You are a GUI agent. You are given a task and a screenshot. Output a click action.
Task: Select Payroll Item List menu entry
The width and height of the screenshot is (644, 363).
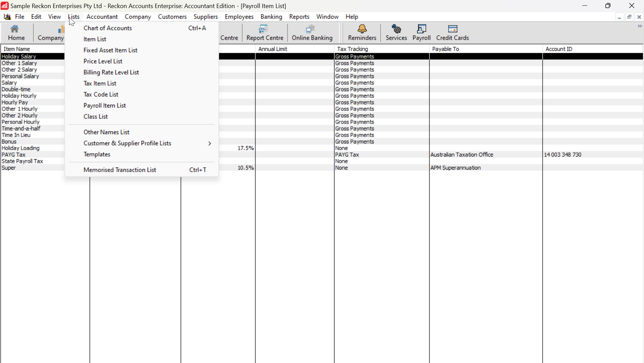click(x=142, y=106)
